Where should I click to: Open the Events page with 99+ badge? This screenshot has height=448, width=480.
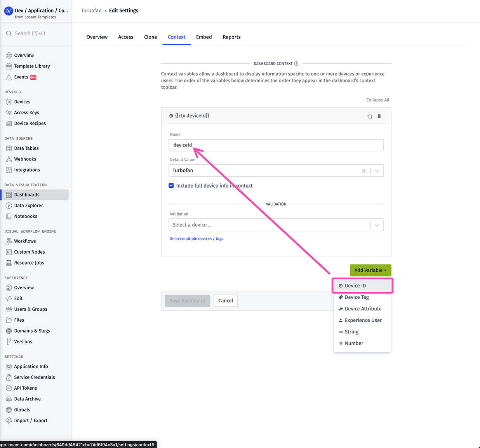click(x=21, y=77)
